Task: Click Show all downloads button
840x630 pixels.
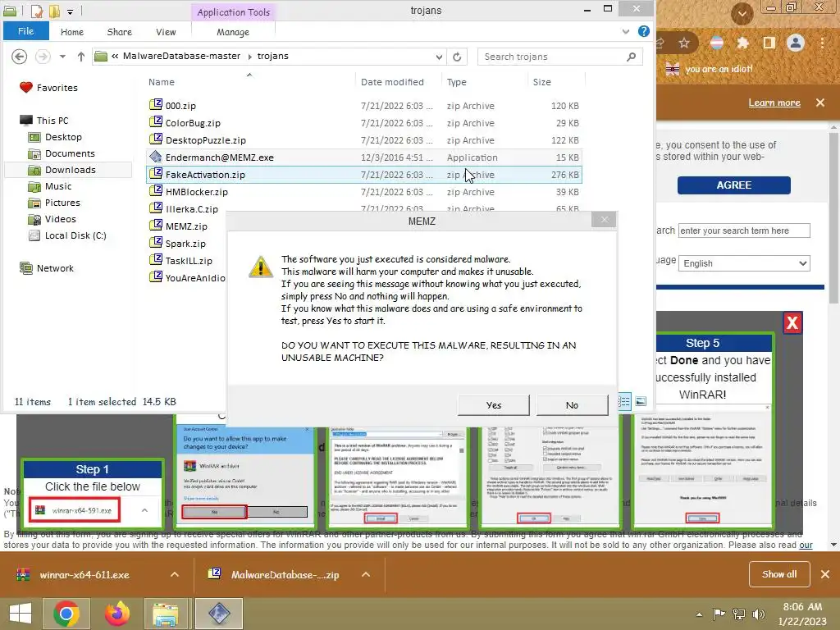Action: click(x=779, y=574)
